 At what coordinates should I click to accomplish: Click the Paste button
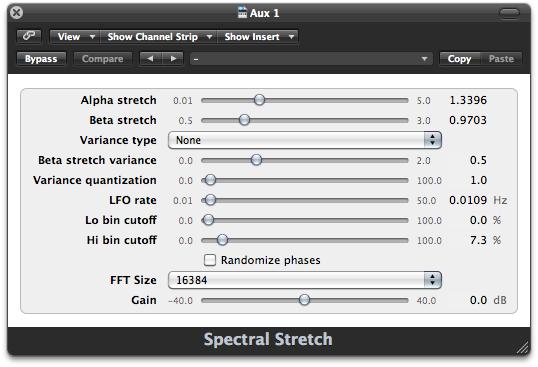click(501, 59)
